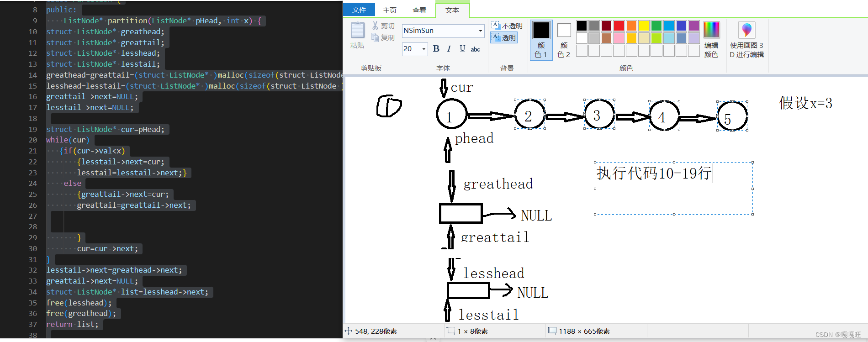
Task: Open Paint 3D editing (使用画图3D进行编辑)
Action: pos(746,31)
